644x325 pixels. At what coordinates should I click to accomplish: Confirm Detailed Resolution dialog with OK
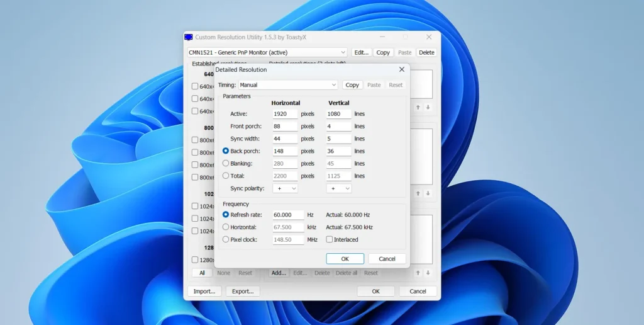(x=345, y=259)
